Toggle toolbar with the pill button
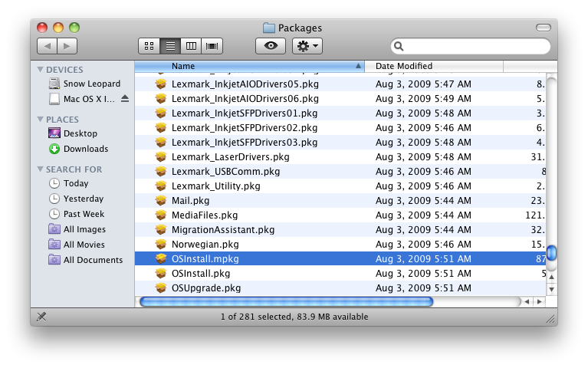Screen dimensions: 588x368 pos(544,28)
